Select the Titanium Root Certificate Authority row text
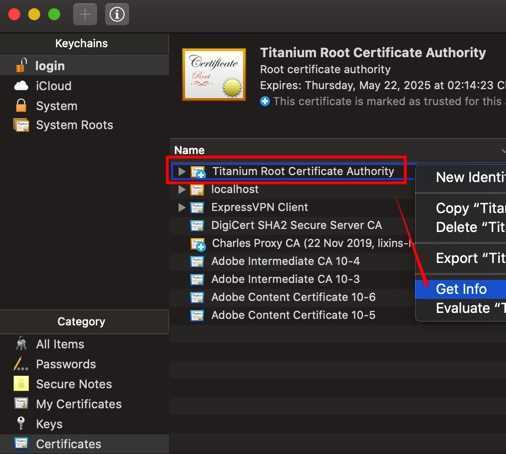 tap(303, 171)
